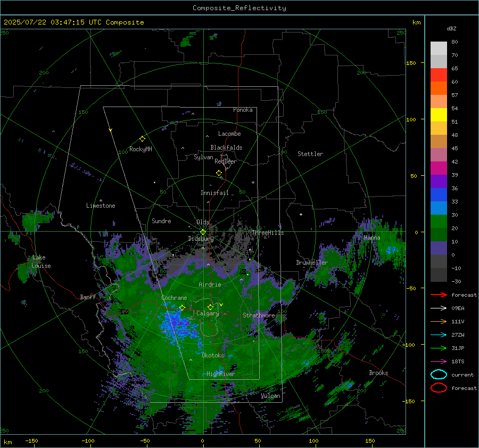The image size is (479, 448).
Task: Pick the light blue 30-33 dBZ swatch
Action: [x=439, y=208]
